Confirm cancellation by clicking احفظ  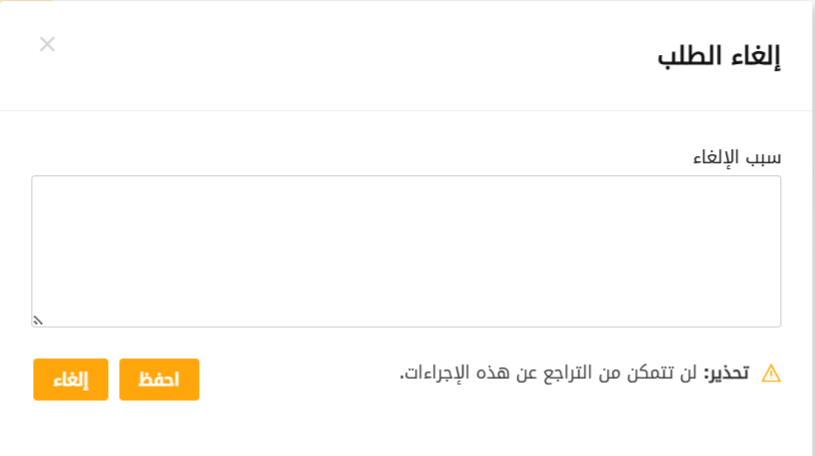point(159,380)
